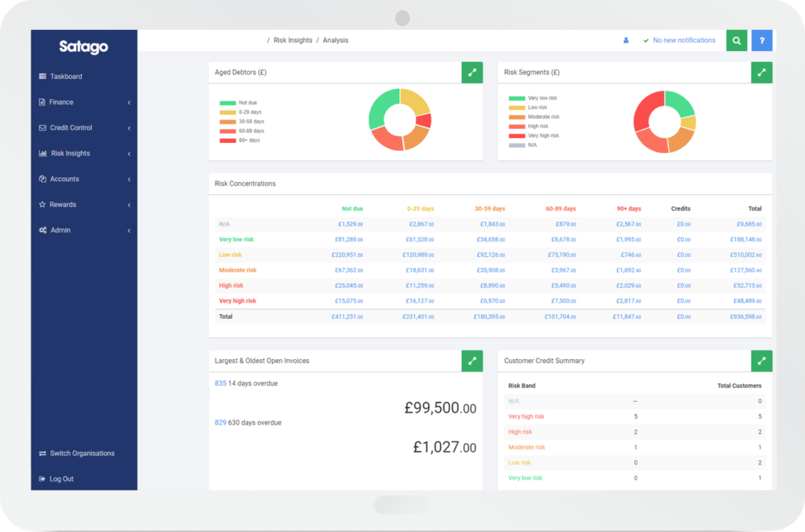Click the user profile icon in header
Screen dimensions: 805x532
pyautogui.click(x=626, y=40)
